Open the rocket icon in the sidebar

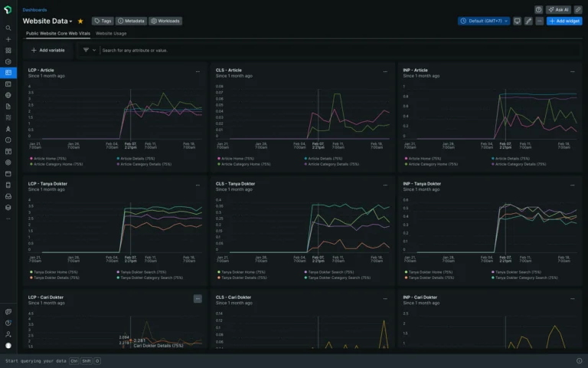8,129
